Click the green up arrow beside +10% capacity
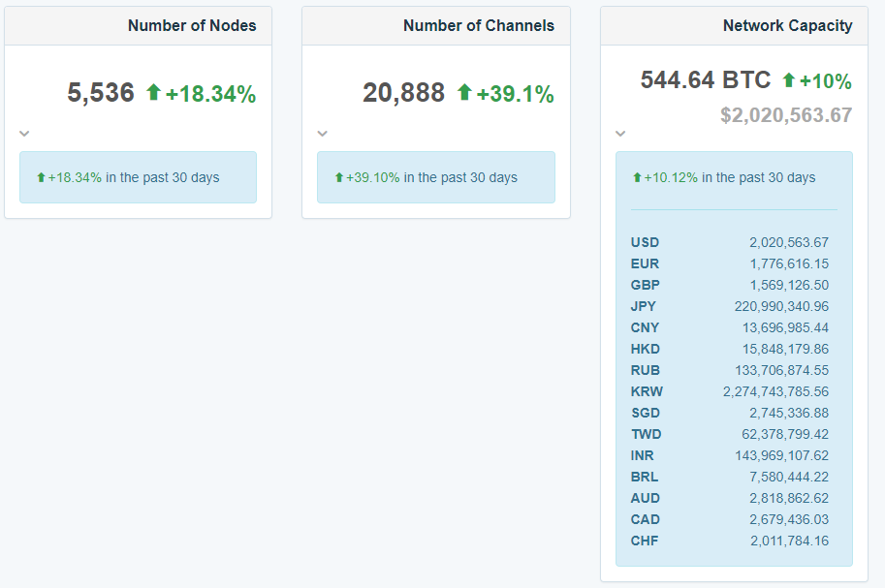Viewport: 885px width, 588px height. click(788, 80)
